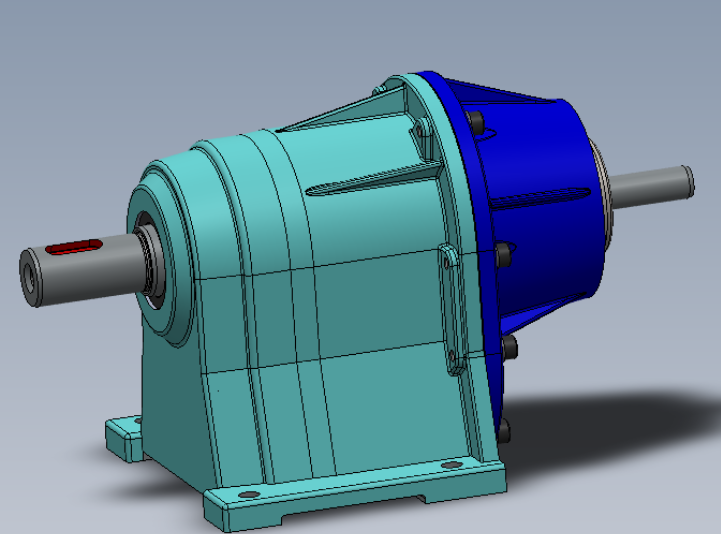This screenshot has width=721, height=534.
Task: Pick the vertical oil sight plate on the housing
Action: [452, 309]
